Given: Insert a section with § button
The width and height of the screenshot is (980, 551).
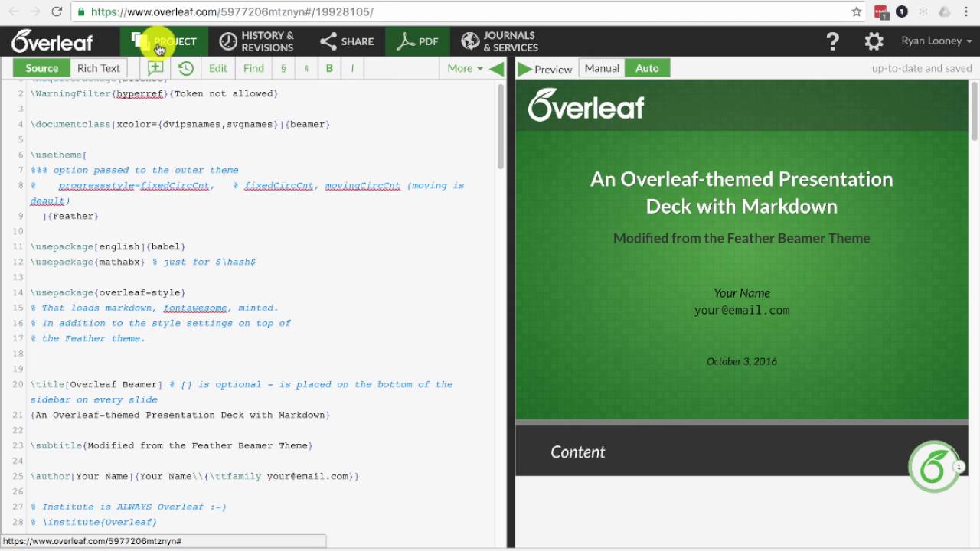Looking at the screenshot, I should 283,68.
